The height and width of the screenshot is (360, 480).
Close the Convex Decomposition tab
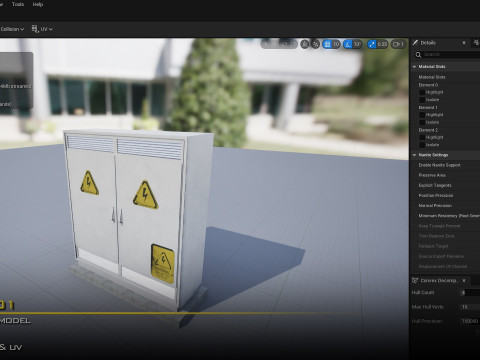point(464,281)
